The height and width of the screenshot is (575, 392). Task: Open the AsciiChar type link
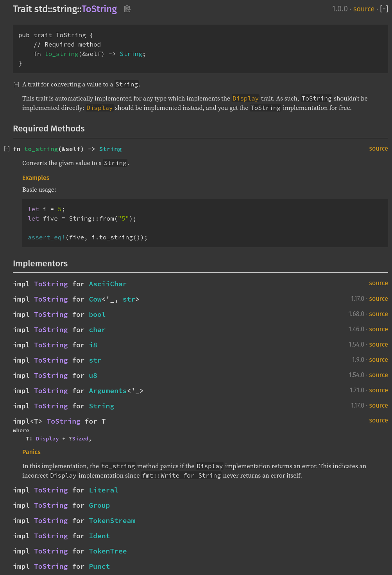[x=108, y=284]
